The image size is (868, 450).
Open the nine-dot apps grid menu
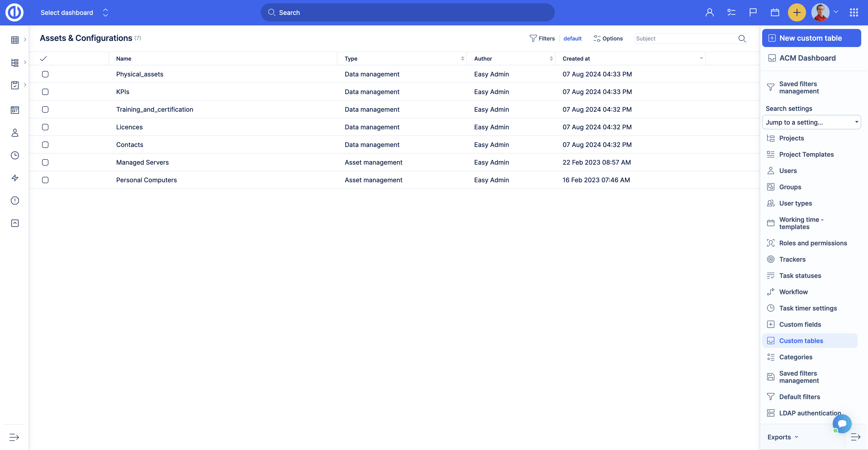click(854, 13)
